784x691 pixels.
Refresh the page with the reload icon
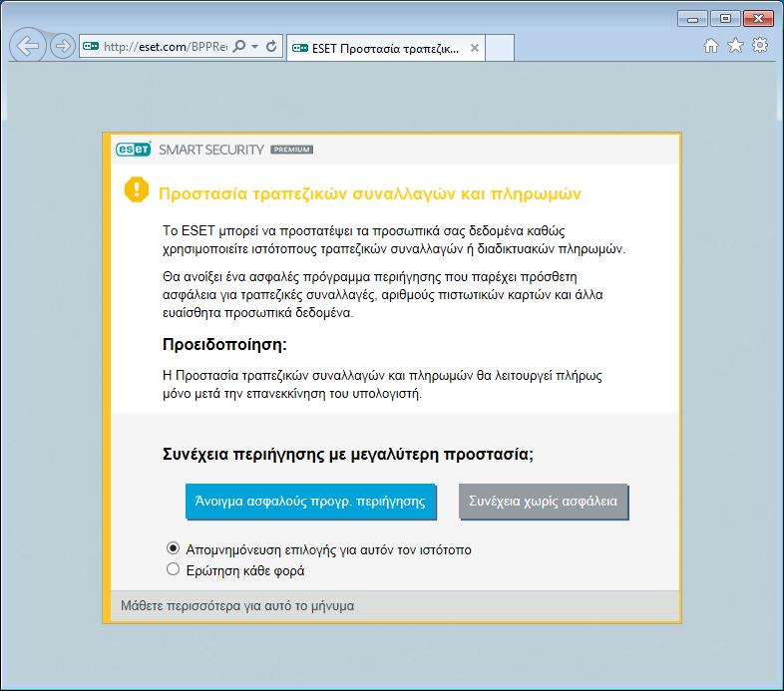coord(271,46)
